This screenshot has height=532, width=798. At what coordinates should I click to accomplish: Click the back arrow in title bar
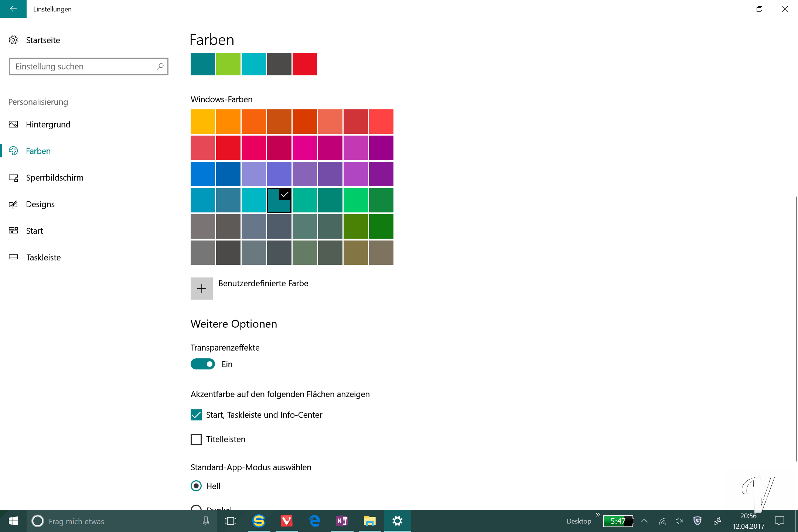13,9
